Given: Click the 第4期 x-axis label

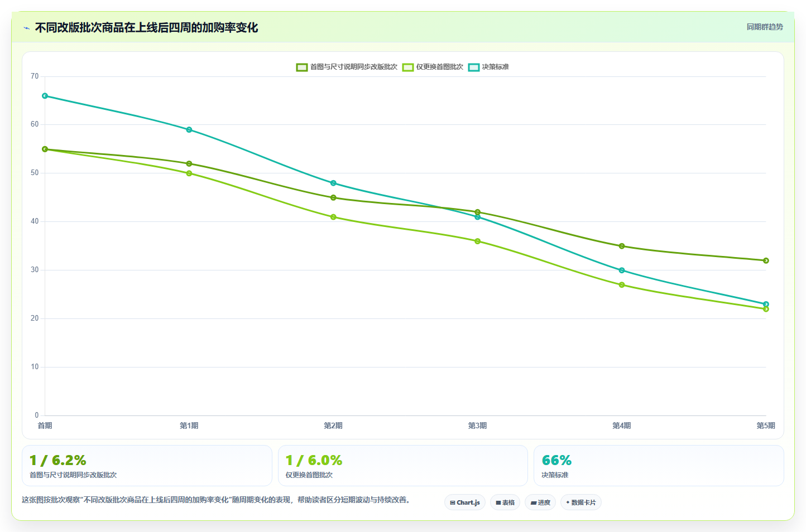Looking at the screenshot, I should [x=622, y=425].
